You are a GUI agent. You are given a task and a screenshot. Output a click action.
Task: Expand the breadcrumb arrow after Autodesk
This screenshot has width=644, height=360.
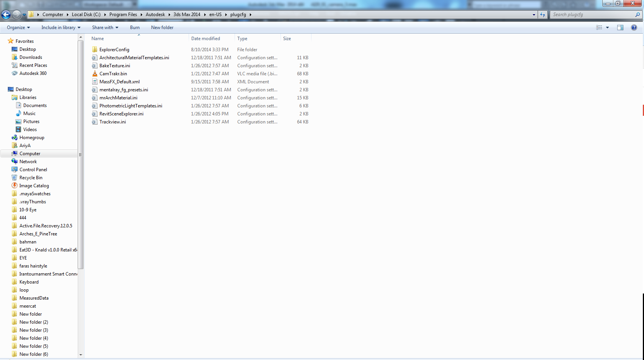tap(169, 15)
